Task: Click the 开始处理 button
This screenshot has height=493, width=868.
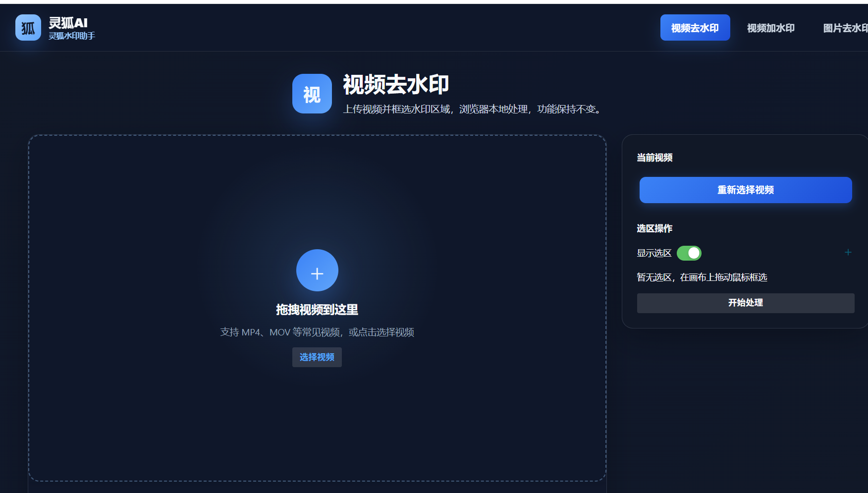Action: tap(746, 303)
